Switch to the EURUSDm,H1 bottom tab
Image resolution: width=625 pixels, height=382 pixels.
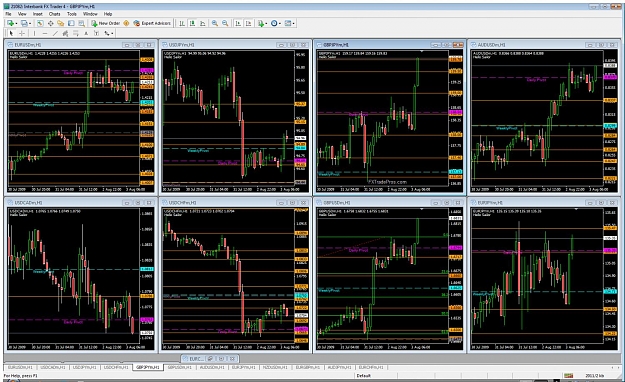20,367
